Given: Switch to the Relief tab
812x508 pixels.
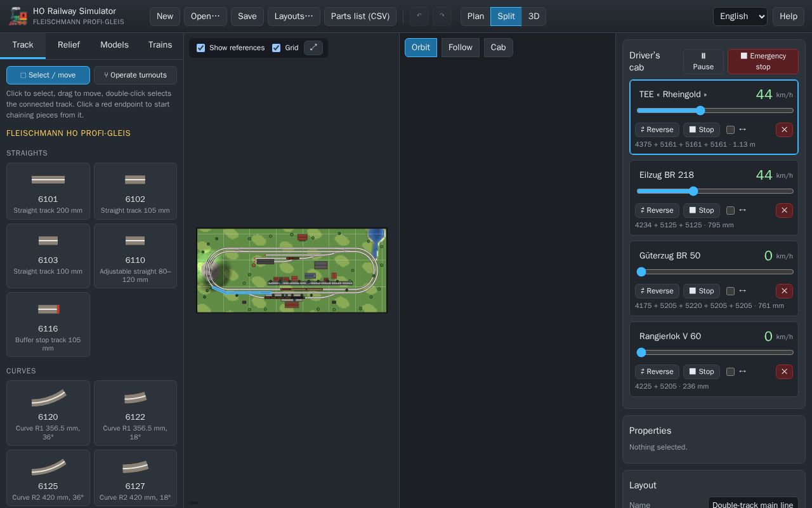Looking at the screenshot, I should (69, 45).
